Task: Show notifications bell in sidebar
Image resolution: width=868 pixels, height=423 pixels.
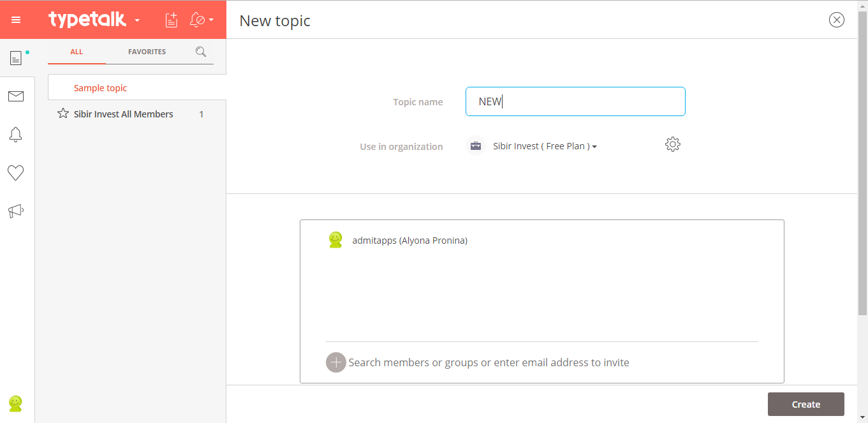Action: coord(16,135)
